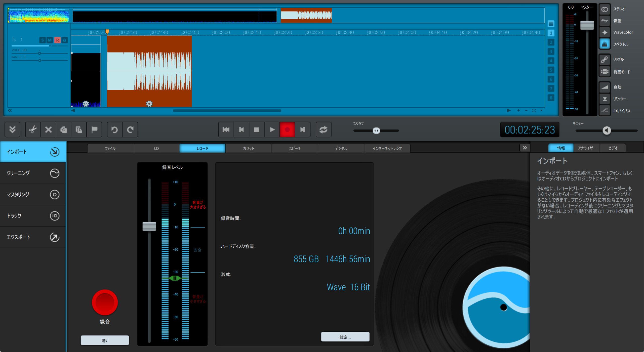Open the マスタリング mastering section
Image resolution: width=644 pixels, height=352 pixels.
(x=33, y=194)
